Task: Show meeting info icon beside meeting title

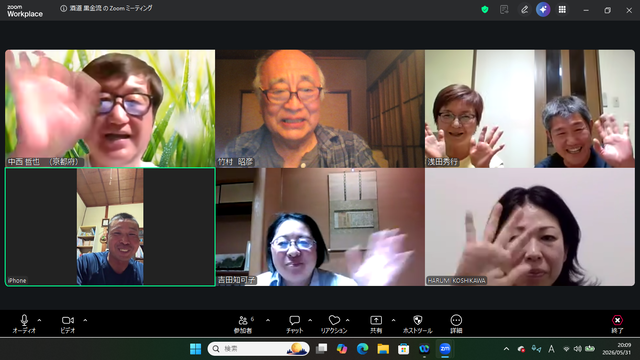Action: pyautogui.click(x=63, y=9)
